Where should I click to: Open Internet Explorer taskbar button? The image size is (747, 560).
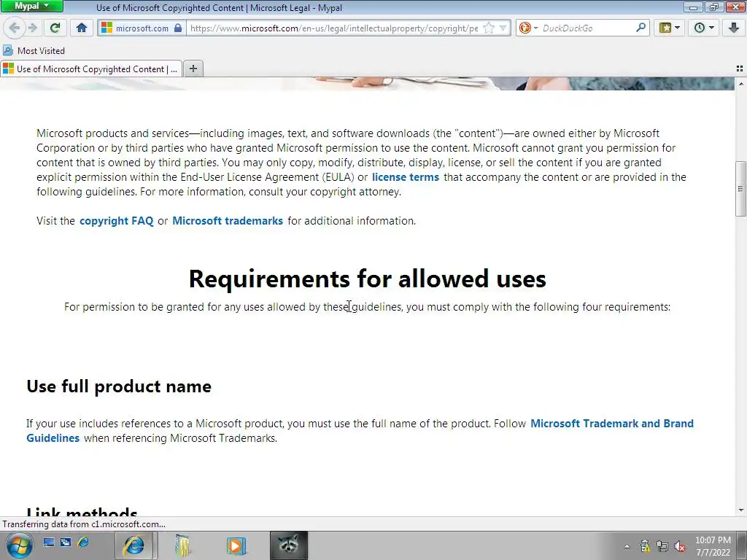click(135, 545)
